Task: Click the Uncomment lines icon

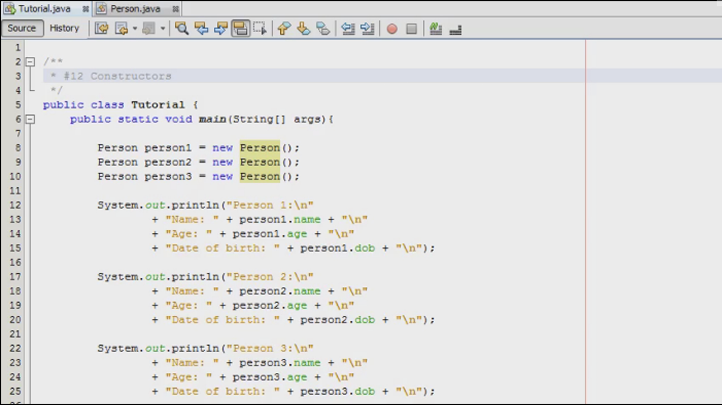Action: click(455, 29)
